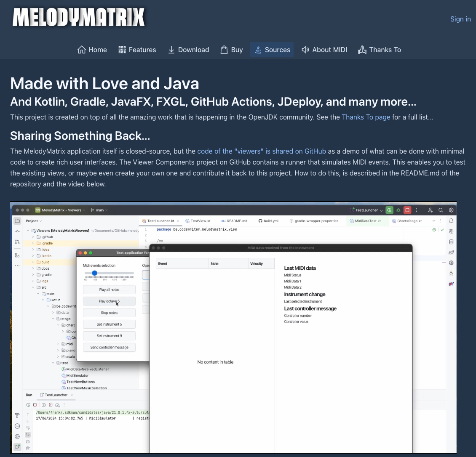
Task: Open the Pull Requests tool window icon
Action: [17, 242]
